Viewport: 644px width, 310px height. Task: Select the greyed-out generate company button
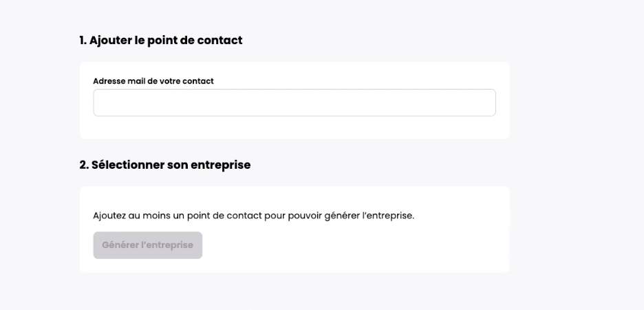pos(148,245)
